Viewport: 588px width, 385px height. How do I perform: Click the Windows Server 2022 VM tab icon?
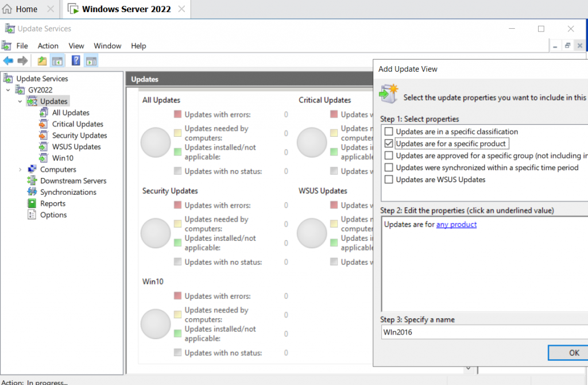(x=73, y=9)
